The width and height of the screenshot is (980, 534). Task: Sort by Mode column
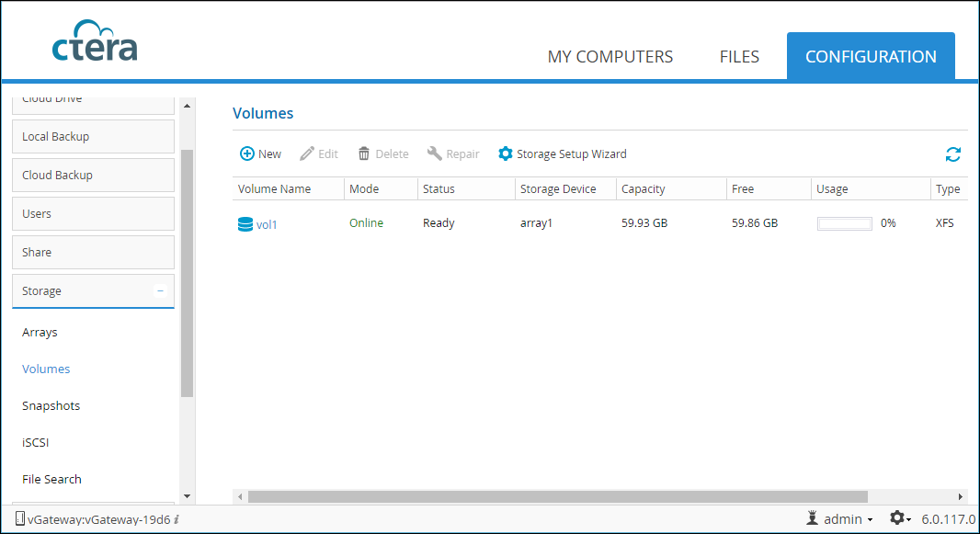pyautogui.click(x=381, y=188)
